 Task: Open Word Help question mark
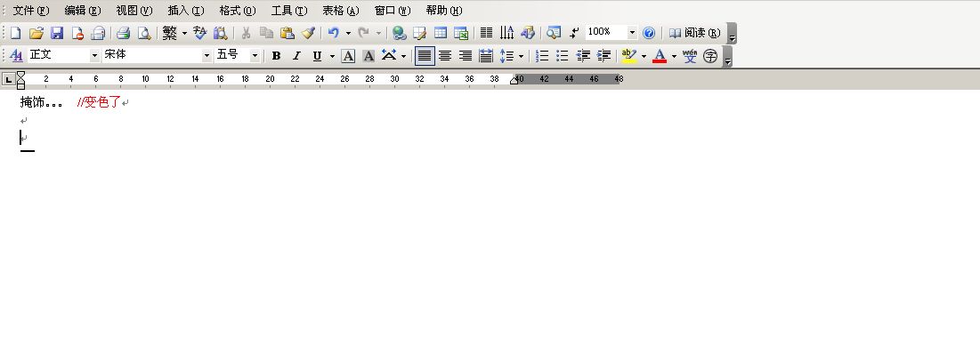click(649, 33)
